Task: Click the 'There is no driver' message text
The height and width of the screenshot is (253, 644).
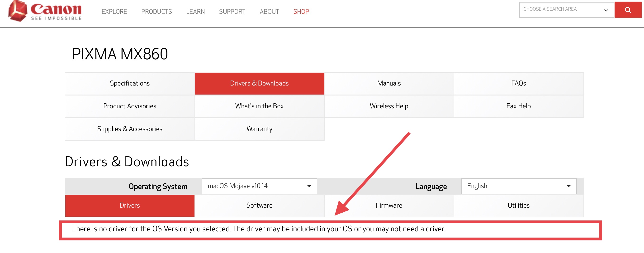Action: (259, 229)
